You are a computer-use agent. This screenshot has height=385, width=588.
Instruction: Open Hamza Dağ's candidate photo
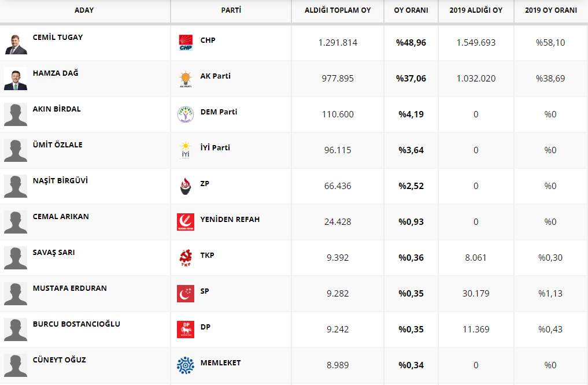tap(16, 79)
